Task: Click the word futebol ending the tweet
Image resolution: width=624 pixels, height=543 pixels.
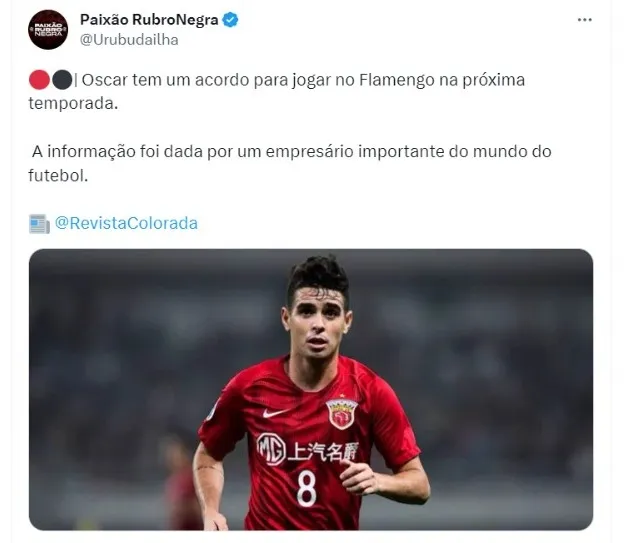Action: [58, 175]
